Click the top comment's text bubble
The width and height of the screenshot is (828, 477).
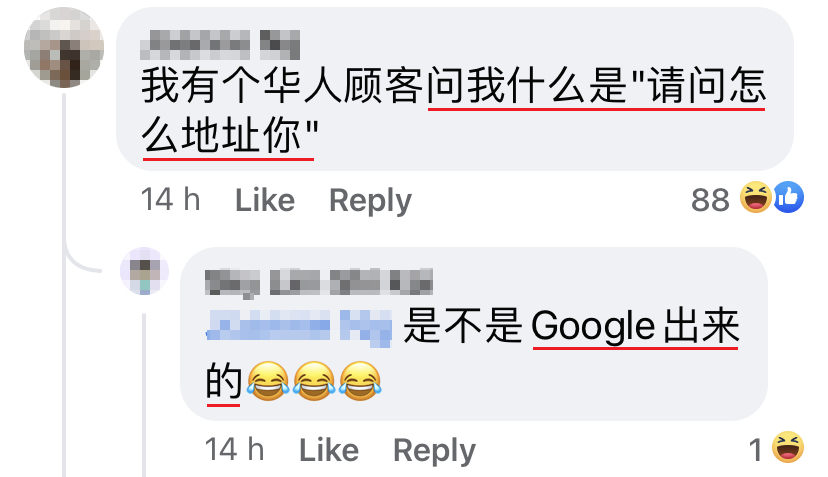pyautogui.click(x=455, y=89)
